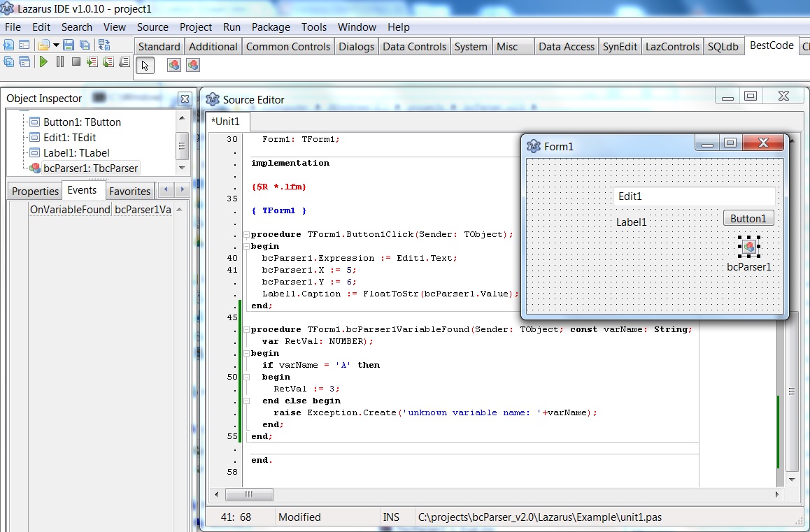
Task: Toggle the selection pointer tool in palette
Action: click(x=145, y=65)
